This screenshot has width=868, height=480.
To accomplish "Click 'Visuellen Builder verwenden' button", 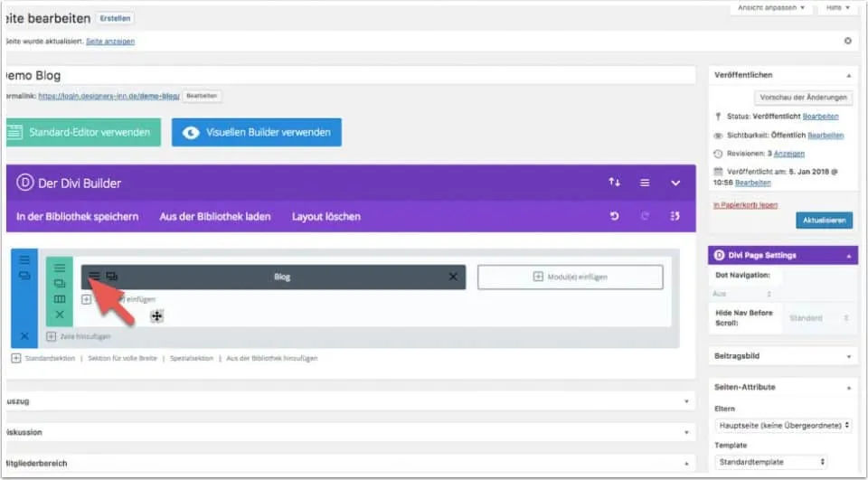I will tap(257, 132).
